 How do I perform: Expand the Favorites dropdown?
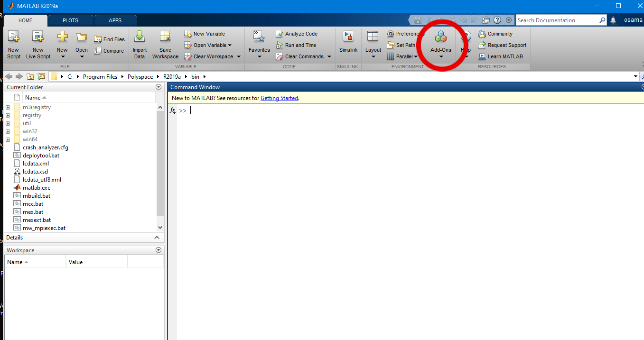pyautogui.click(x=259, y=56)
